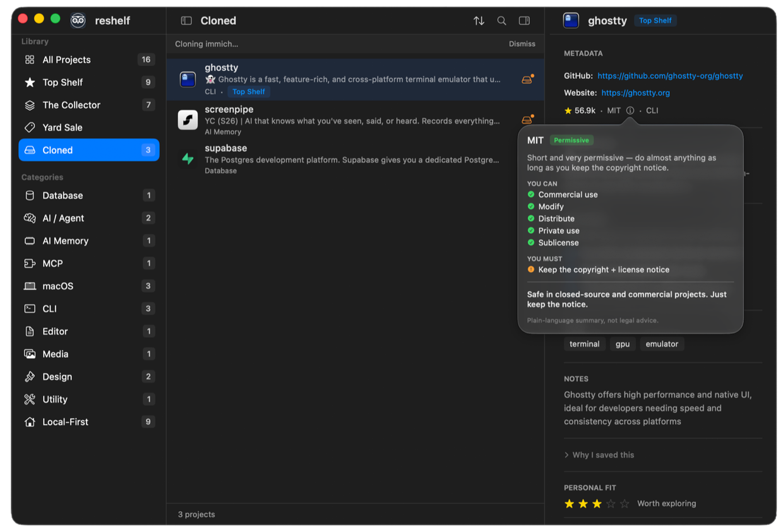The width and height of the screenshot is (783, 532).
Task: Click the cloned drive icon on ghostty row
Action: click(527, 80)
